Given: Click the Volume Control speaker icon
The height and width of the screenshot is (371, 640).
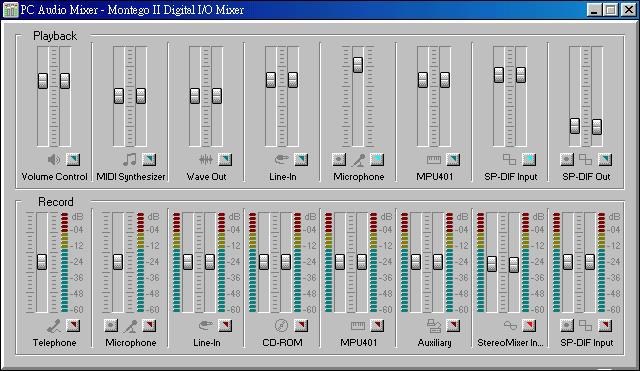Looking at the screenshot, I should coord(54,160).
